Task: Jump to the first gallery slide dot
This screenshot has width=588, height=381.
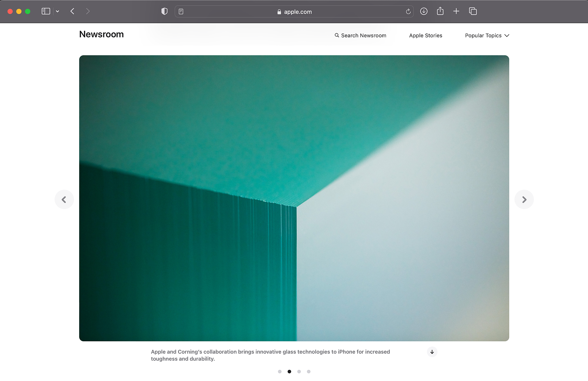Action: (x=280, y=371)
